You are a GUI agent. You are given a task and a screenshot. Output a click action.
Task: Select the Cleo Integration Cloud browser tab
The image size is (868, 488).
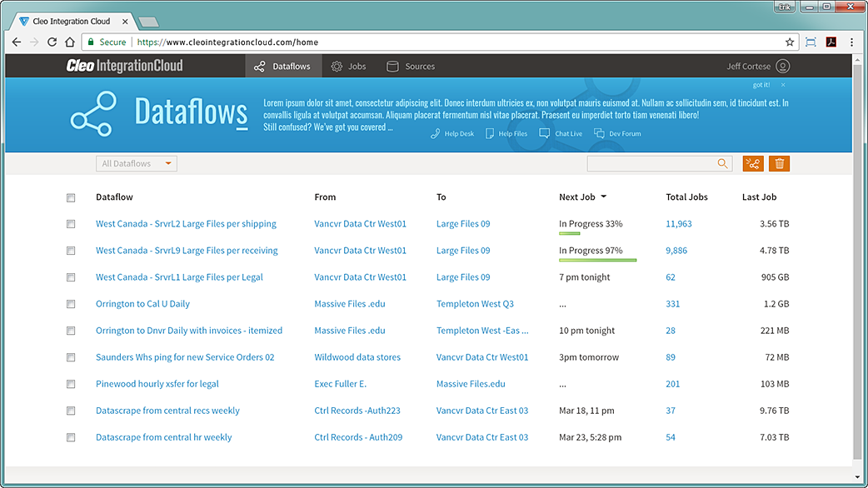75,22
